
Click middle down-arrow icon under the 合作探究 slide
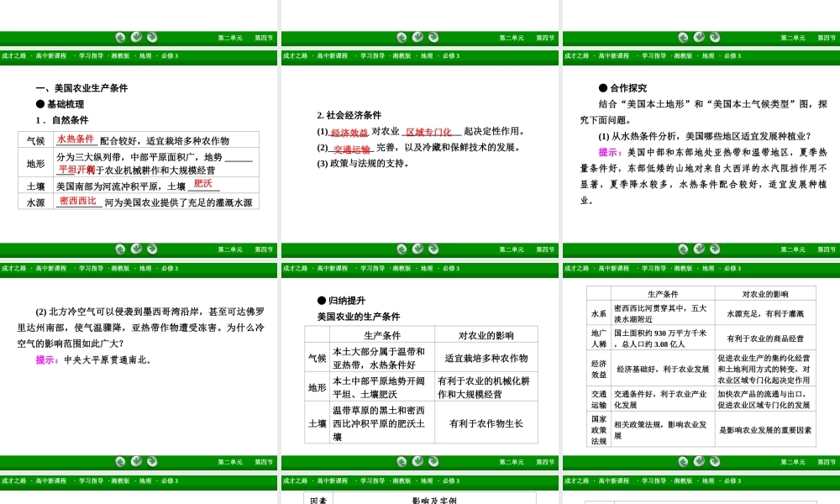coord(699,249)
